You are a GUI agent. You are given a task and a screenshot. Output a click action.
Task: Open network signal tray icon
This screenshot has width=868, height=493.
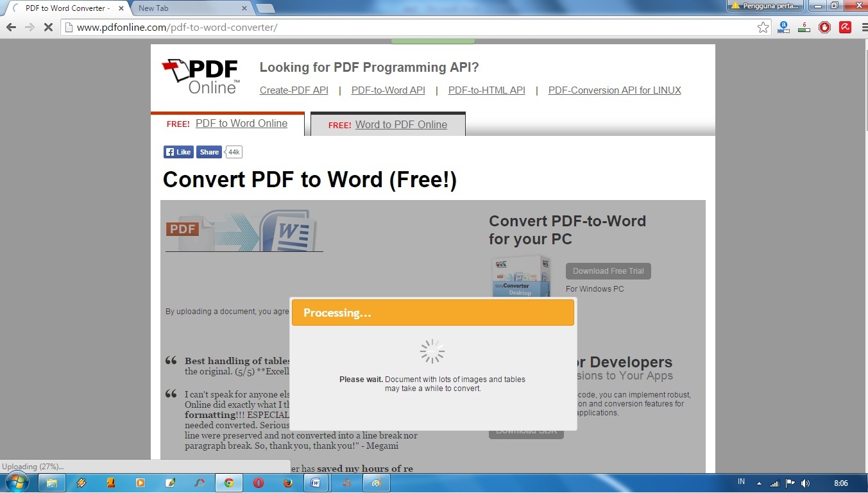(775, 483)
